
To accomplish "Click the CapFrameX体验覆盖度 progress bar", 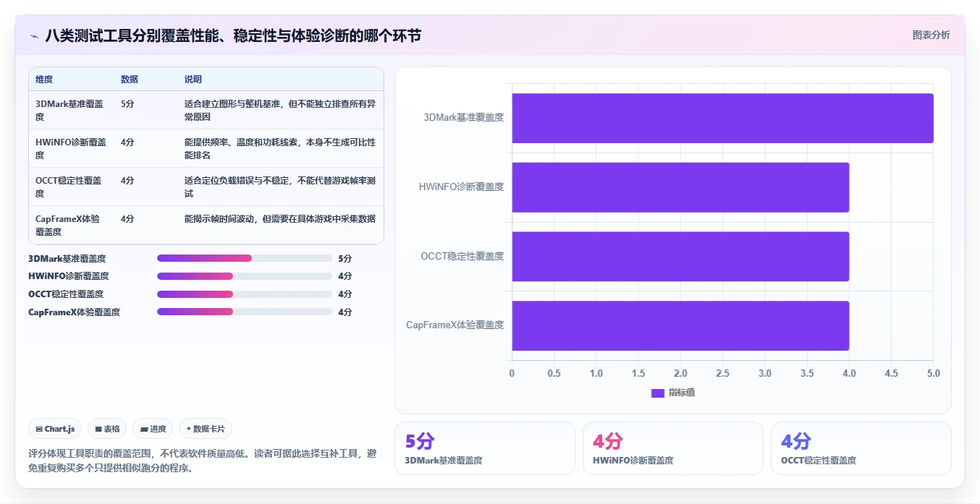I will (x=245, y=312).
